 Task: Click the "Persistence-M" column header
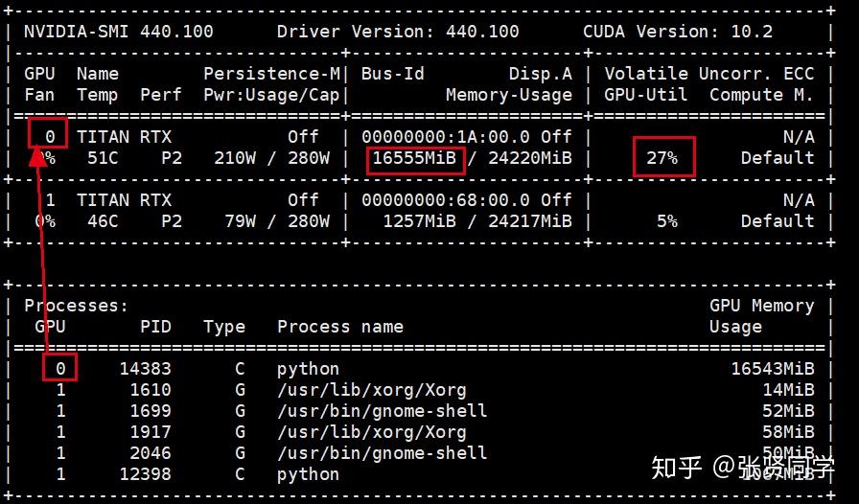(x=271, y=74)
